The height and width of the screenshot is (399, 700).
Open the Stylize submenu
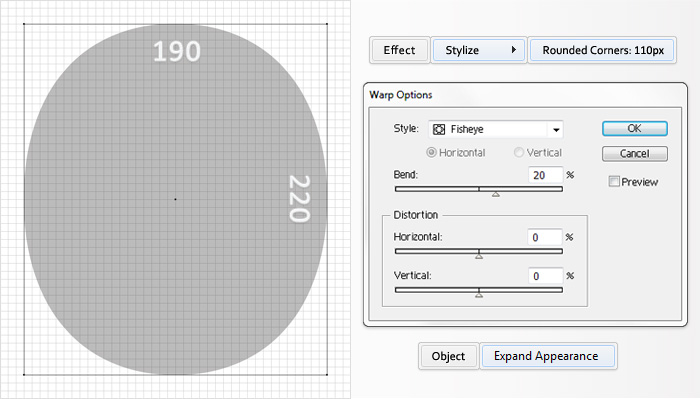(479, 50)
